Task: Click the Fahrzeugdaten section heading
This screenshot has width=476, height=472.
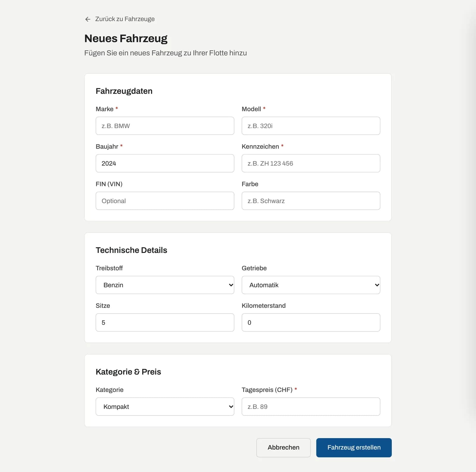Action: 124,91
